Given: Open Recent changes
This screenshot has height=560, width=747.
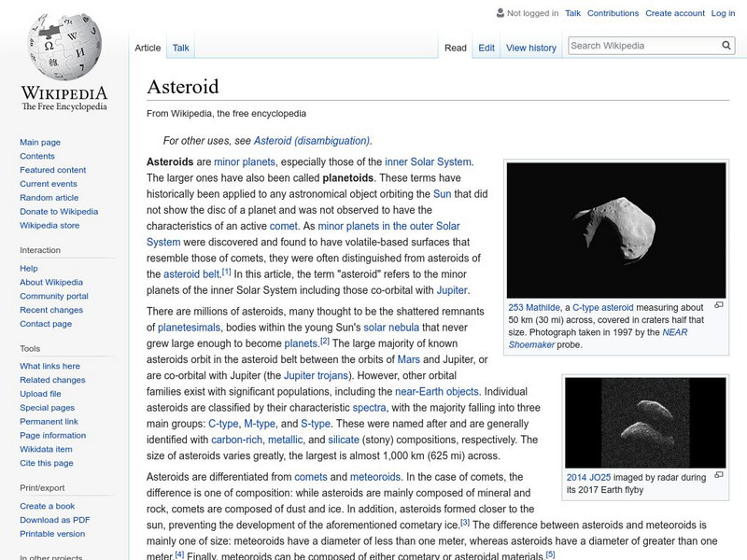Looking at the screenshot, I should click(51, 310).
